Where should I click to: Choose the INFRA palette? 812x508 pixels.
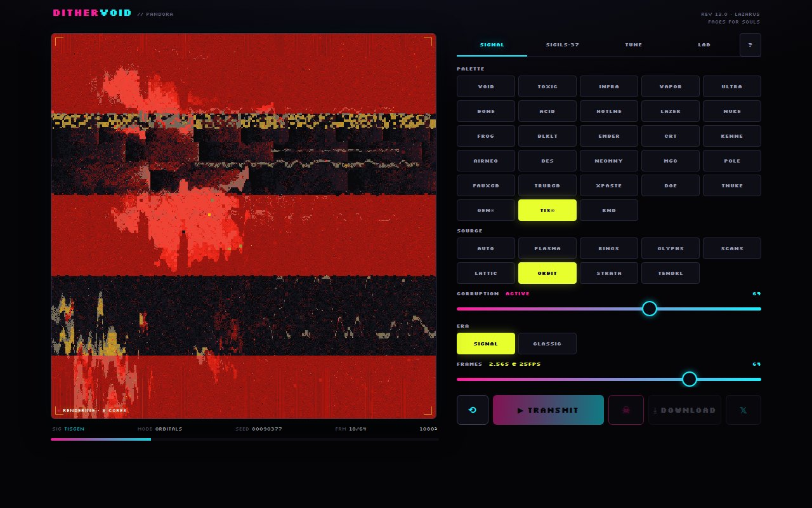pyautogui.click(x=609, y=86)
